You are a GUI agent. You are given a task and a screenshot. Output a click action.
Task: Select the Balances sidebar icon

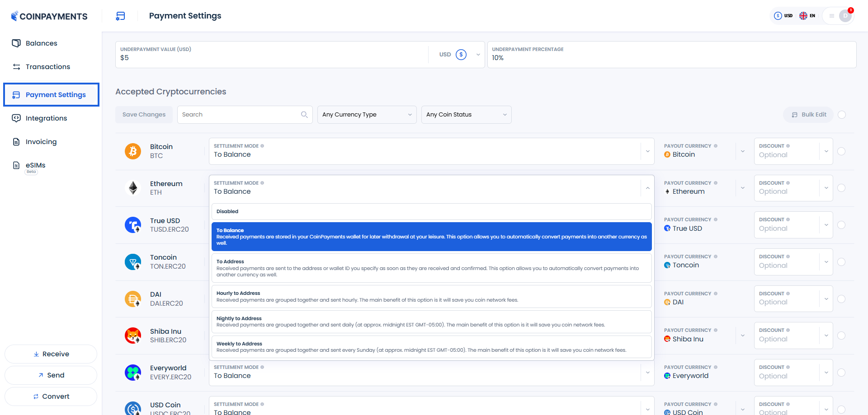16,43
